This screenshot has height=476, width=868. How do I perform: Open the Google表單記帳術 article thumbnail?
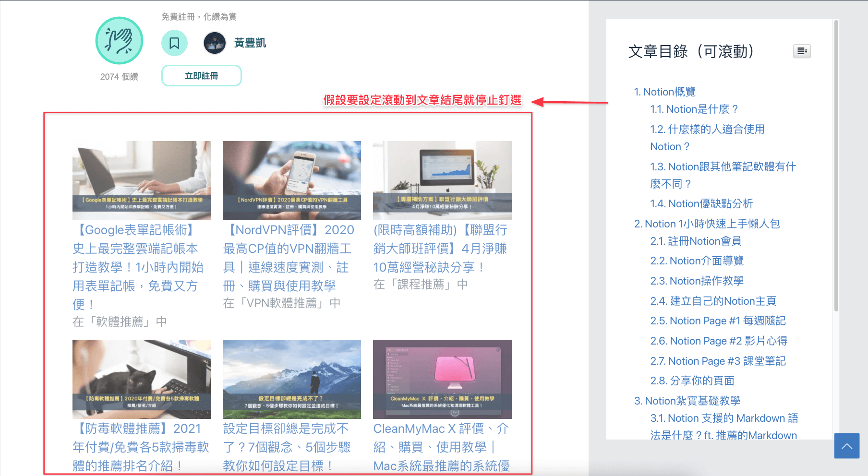click(142, 180)
